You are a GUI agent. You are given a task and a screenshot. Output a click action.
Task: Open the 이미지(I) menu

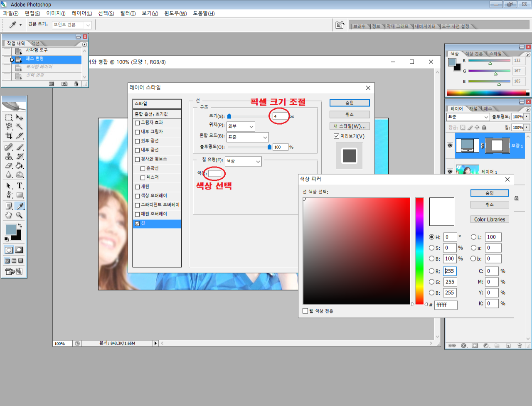(56, 13)
